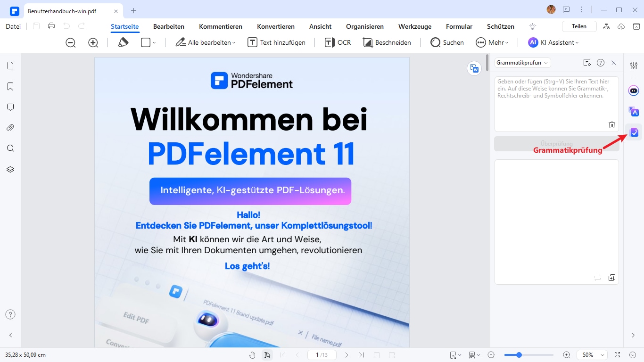Open the AI translate icon in sidebar
Image resolution: width=644 pixels, height=362 pixels.
(634, 112)
